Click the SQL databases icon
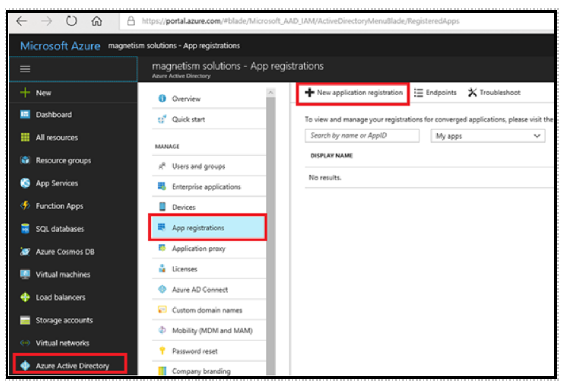566x392 pixels. (x=25, y=229)
